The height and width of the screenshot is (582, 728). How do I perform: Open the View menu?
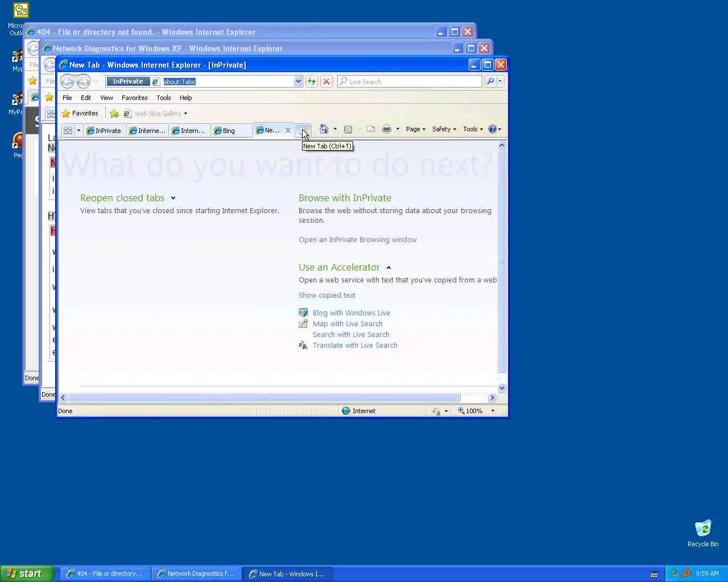106,98
